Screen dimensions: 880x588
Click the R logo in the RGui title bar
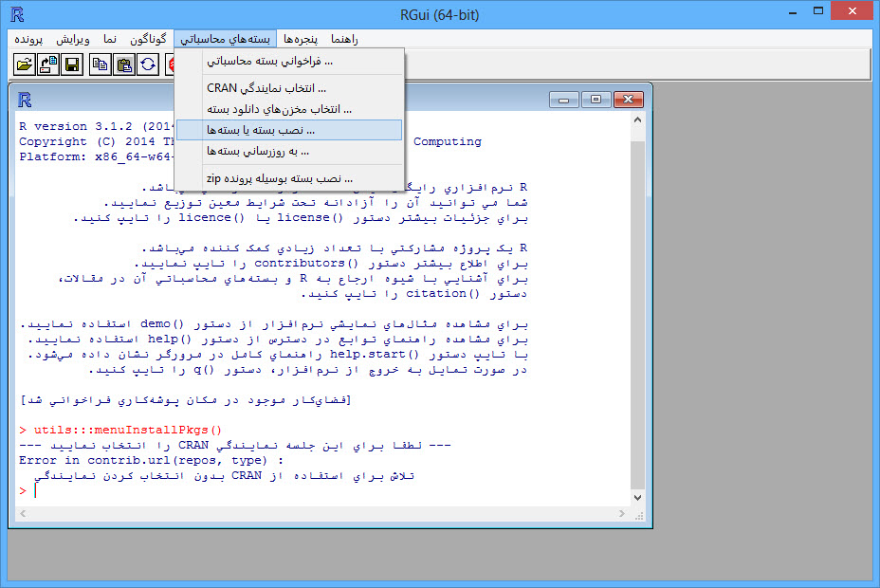pyautogui.click(x=17, y=14)
